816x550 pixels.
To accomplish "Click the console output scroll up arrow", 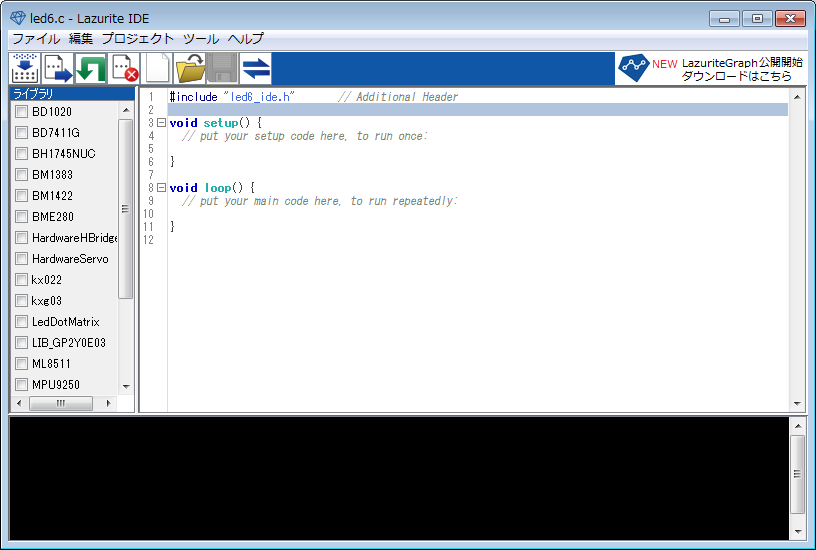I will 797,426.
